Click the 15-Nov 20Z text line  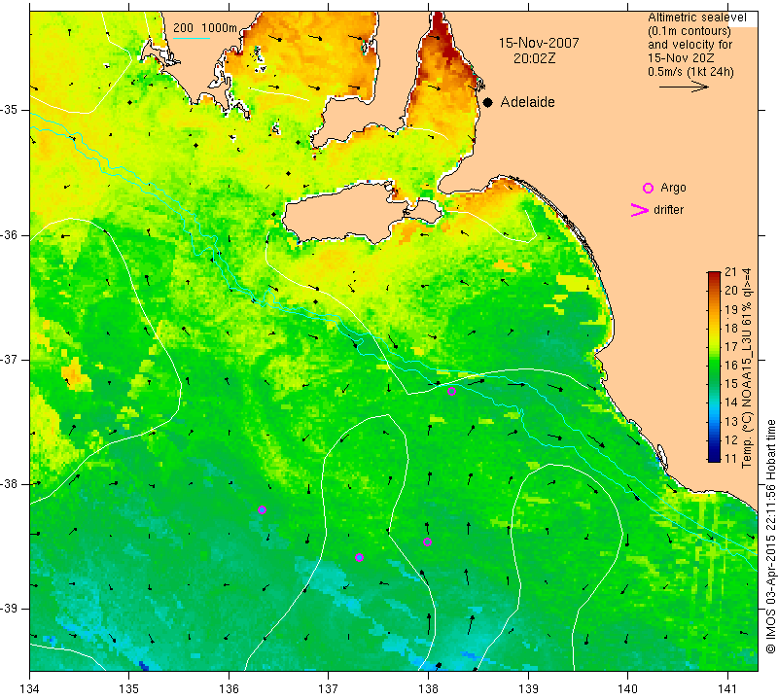[681, 58]
